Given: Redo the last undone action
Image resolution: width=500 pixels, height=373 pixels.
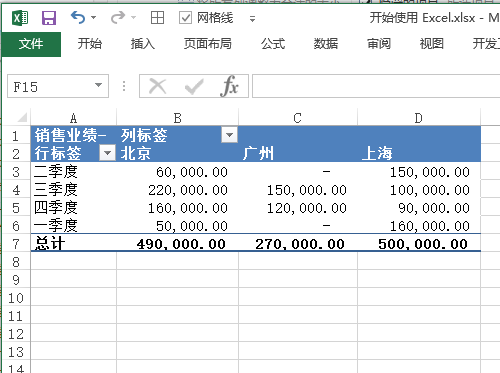Looking at the screenshot, I should click(x=118, y=18).
